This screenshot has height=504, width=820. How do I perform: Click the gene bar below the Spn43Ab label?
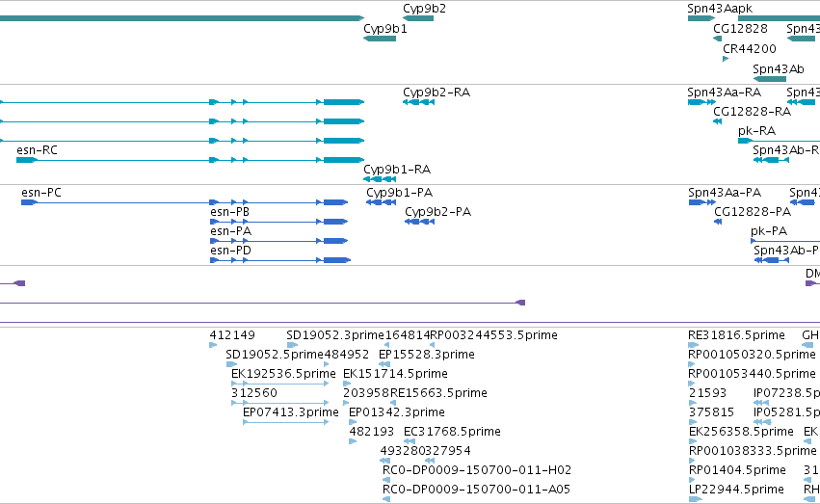[770, 79]
